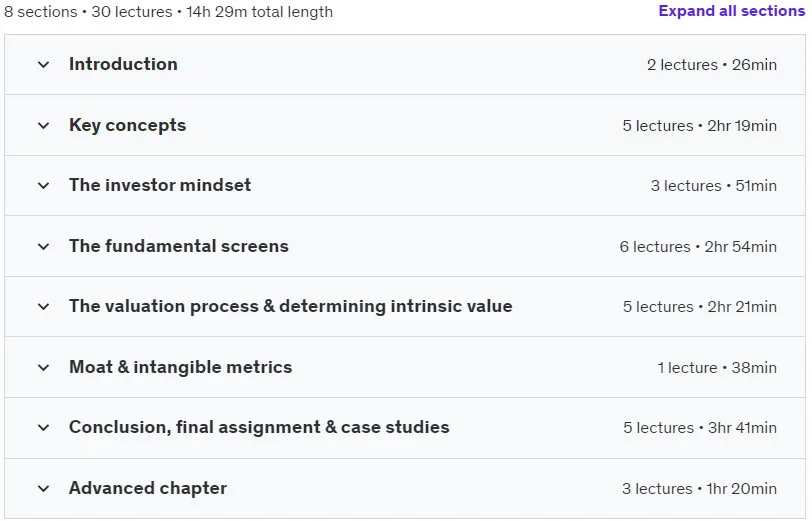Open valuation process & intrinsic value heading
This screenshot has height=521, width=812.
coord(291,306)
